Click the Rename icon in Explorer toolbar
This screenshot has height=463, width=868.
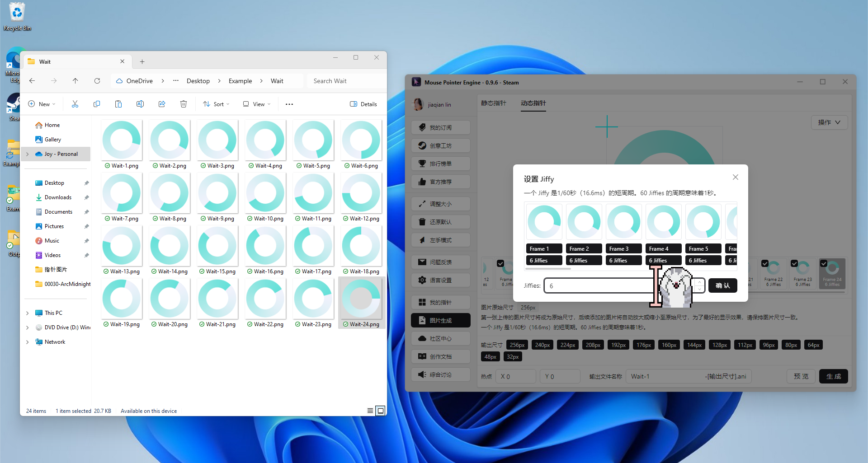coord(140,104)
